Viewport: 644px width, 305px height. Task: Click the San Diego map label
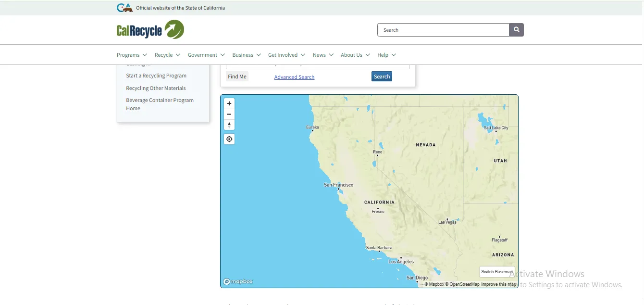(417, 278)
